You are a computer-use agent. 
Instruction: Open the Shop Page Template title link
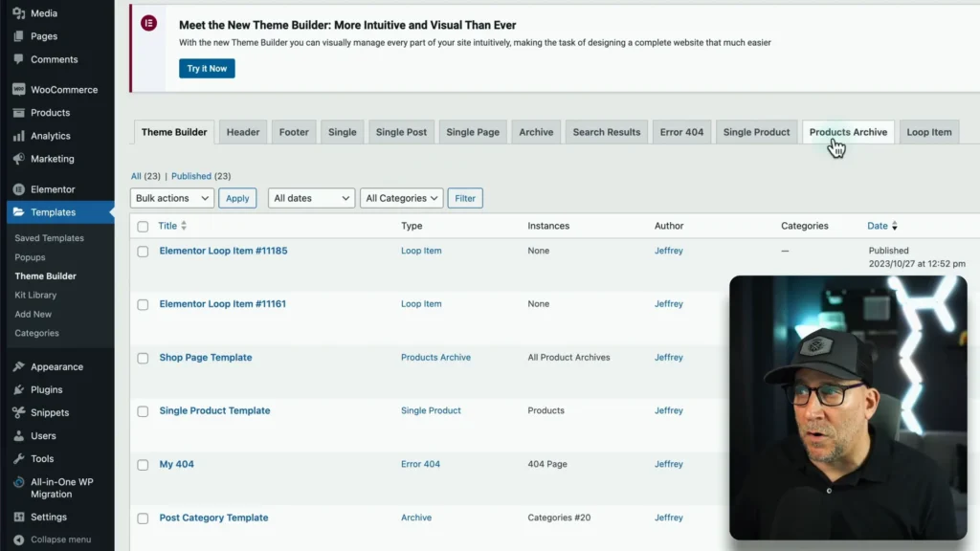tap(206, 358)
